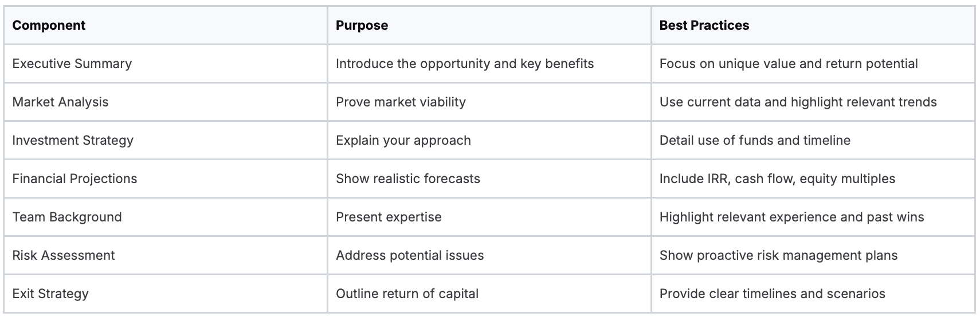This screenshot has width=980, height=317.
Task: Click the "Present expertise" cell
Action: pyautogui.click(x=389, y=217)
